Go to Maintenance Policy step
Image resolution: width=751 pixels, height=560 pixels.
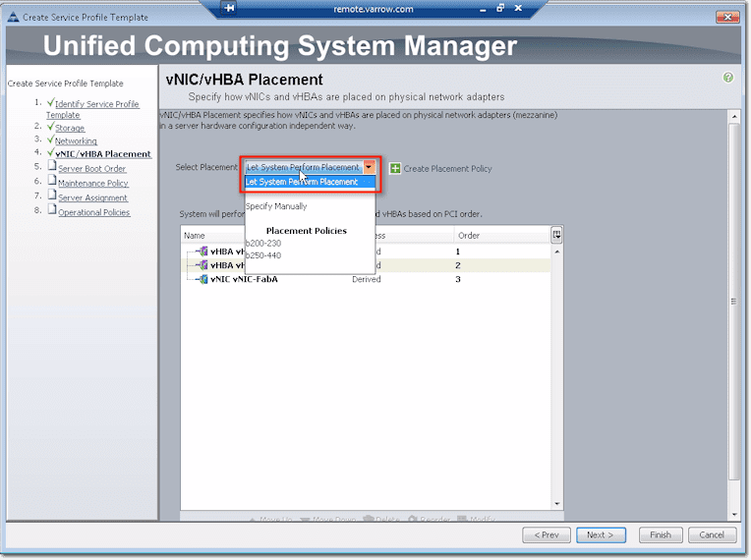[x=93, y=184]
